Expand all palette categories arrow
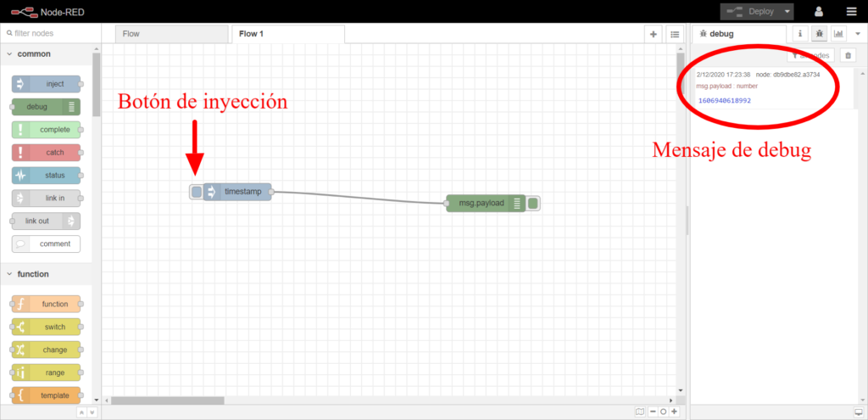Viewport: 868px width, 420px height. 92,412
